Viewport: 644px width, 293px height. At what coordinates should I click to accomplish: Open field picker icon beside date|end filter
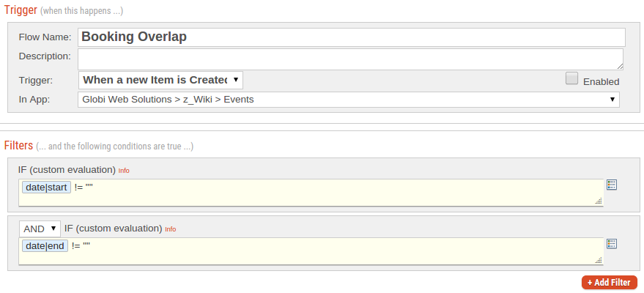(612, 244)
